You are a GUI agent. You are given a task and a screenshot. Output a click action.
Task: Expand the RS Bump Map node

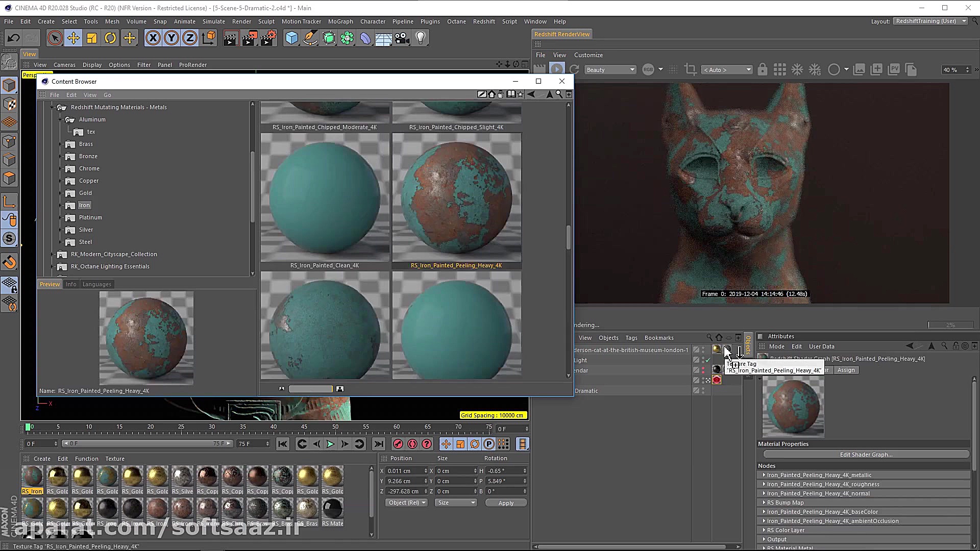click(x=764, y=503)
